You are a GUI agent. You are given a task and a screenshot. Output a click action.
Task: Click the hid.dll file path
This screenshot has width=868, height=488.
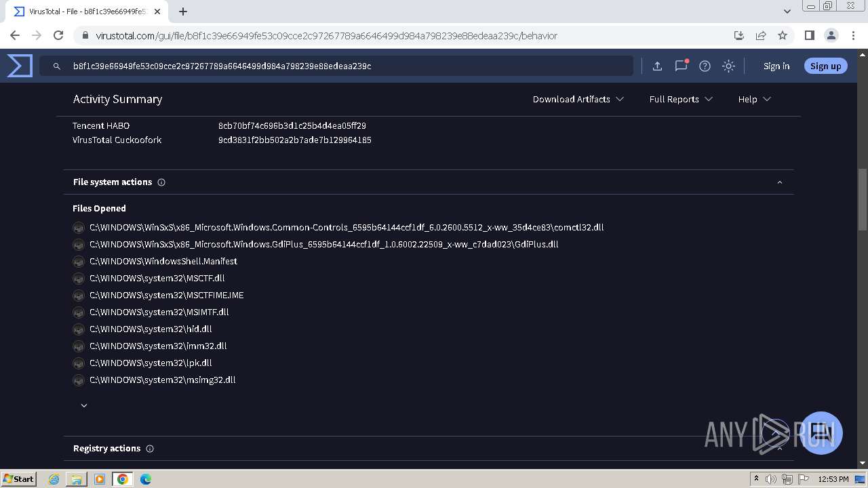click(x=151, y=329)
